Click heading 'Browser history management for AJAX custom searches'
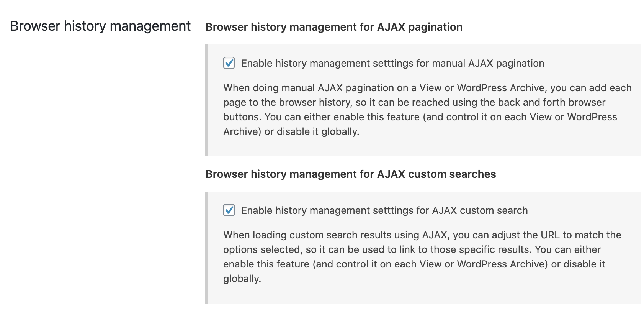This screenshot has height=315, width=644. tap(351, 174)
